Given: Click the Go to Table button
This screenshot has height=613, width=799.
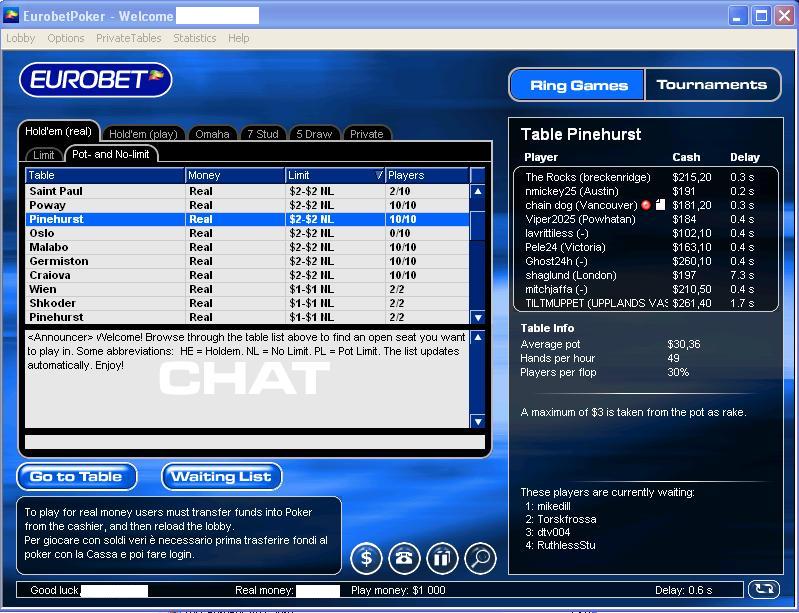Looking at the screenshot, I should (77, 476).
